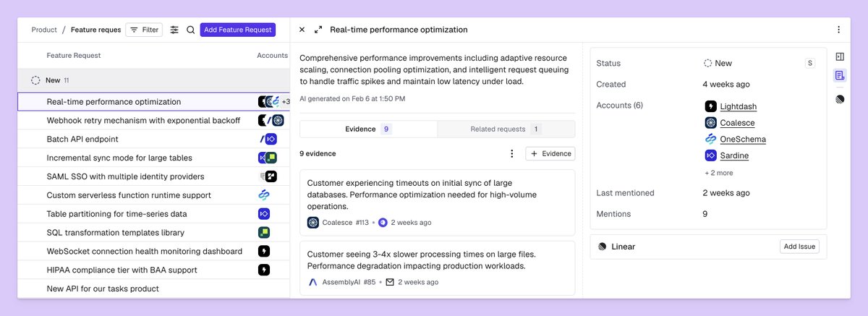Toggle the side panel layout icon

point(840,56)
